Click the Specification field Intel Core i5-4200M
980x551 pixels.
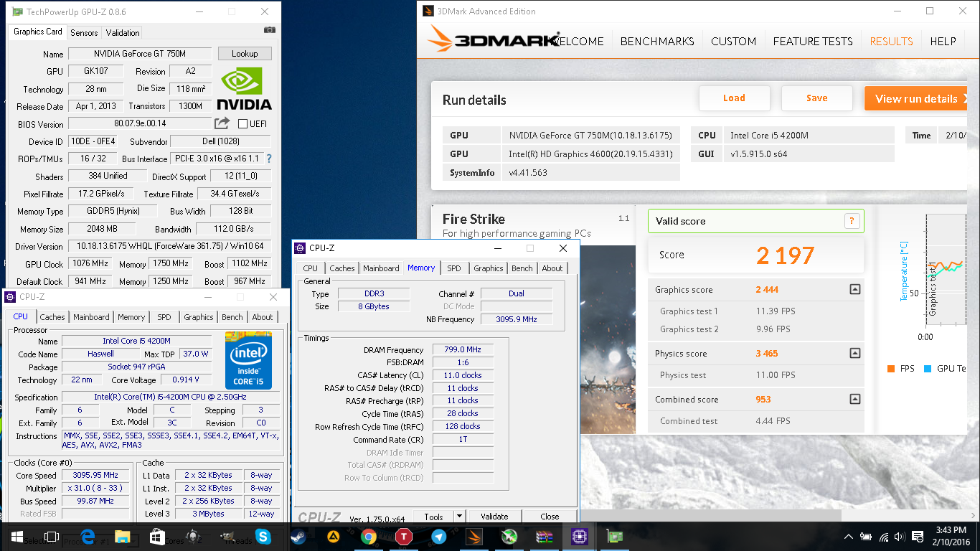[x=171, y=397]
